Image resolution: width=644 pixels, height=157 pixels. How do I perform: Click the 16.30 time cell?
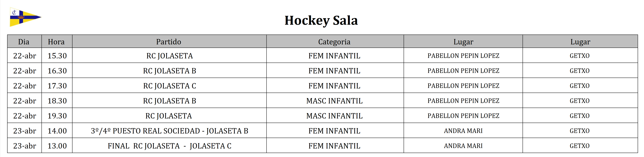point(57,71)
